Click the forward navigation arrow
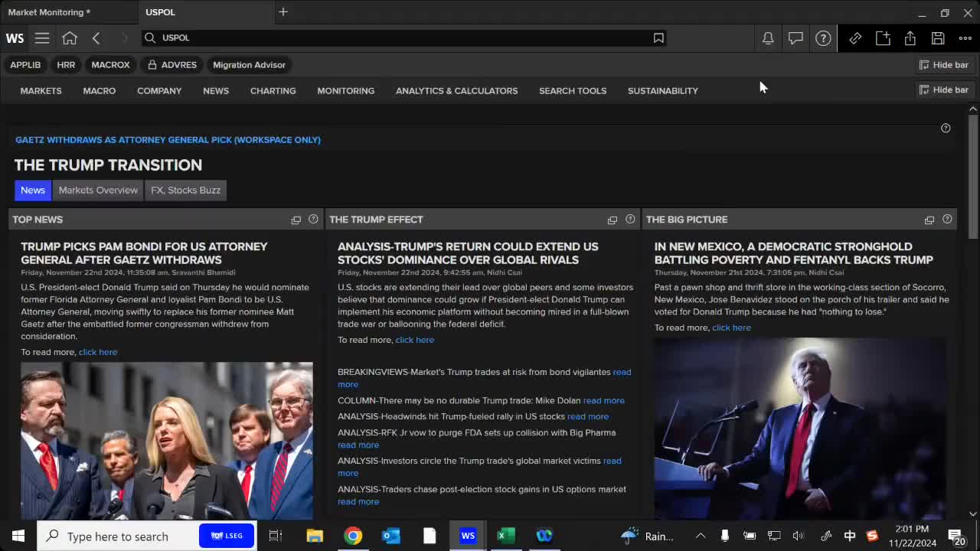Image resolution: width=980 pixels, height=551 pixels. 124,37
